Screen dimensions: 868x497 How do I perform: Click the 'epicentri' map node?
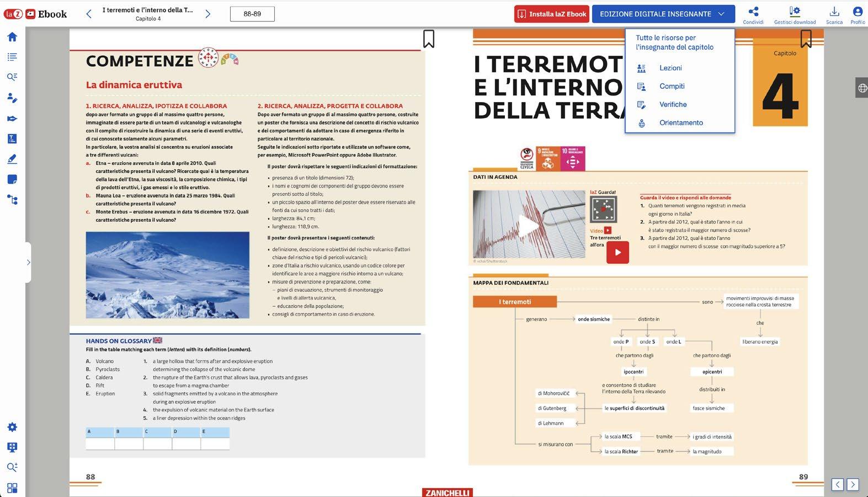[x=712, y=372]
